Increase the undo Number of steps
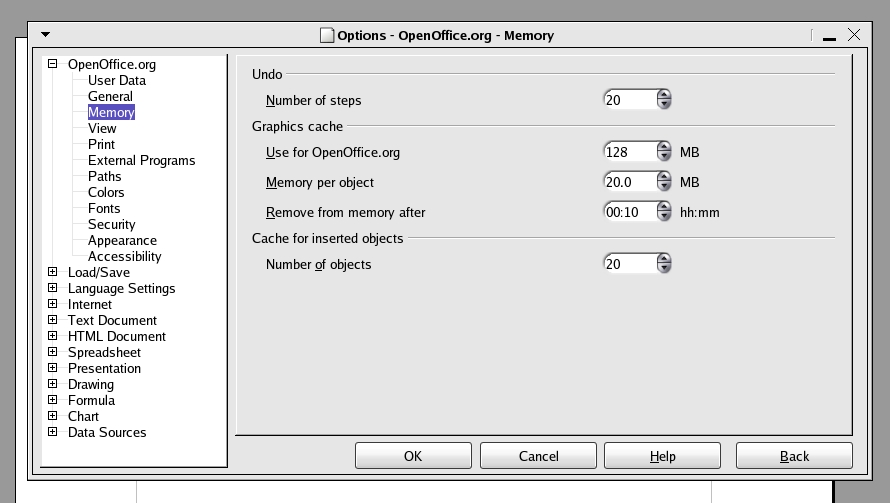The image size is (890, 503). (664, 95)
